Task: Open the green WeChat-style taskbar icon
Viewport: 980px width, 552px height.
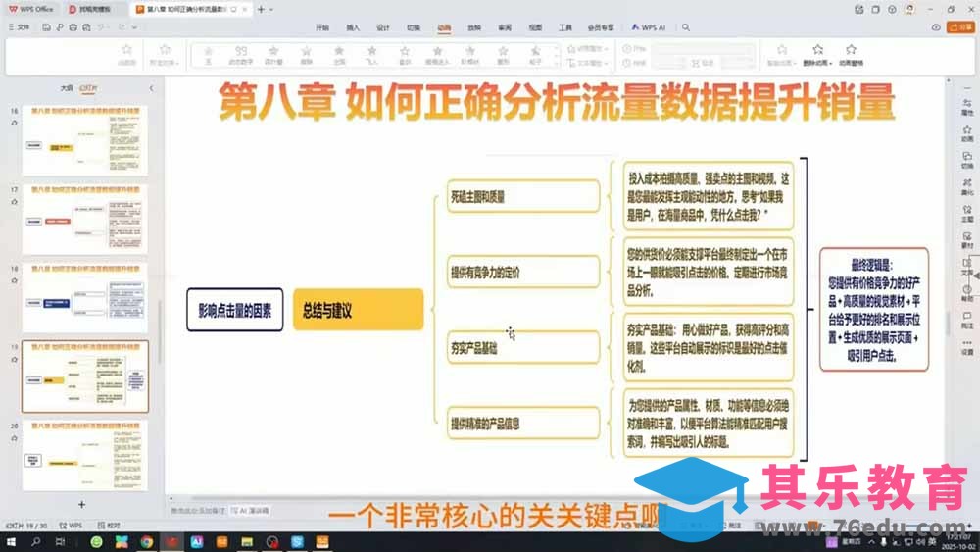Action: [x=96, y=542]
